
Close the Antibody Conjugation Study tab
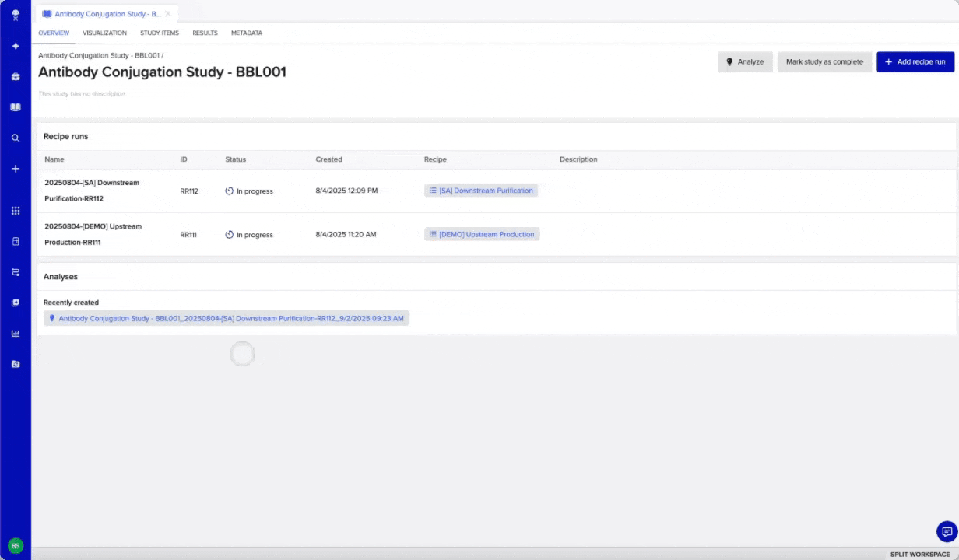click(168, 14)
